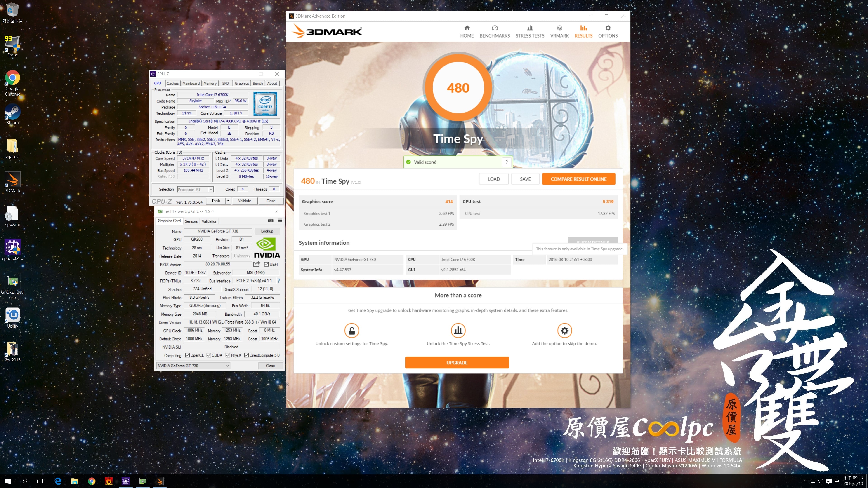Switch to the Caches tab in CPU-Z
The image size is (868, 488).
coord(172,84)
